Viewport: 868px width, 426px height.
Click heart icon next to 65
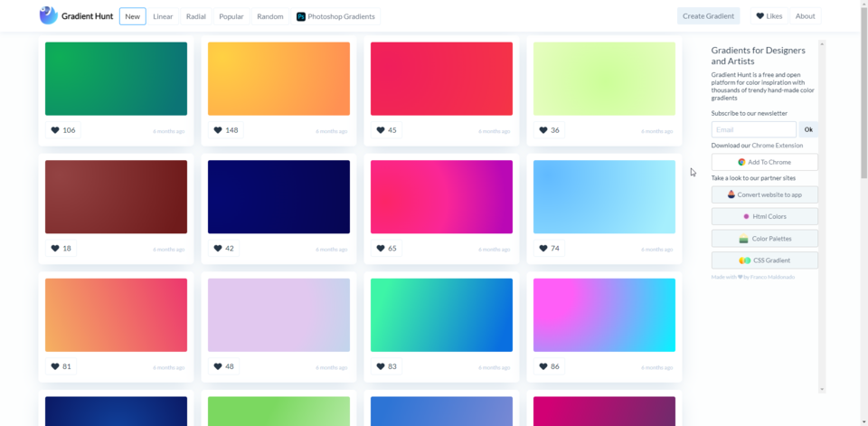pos(381,248)
